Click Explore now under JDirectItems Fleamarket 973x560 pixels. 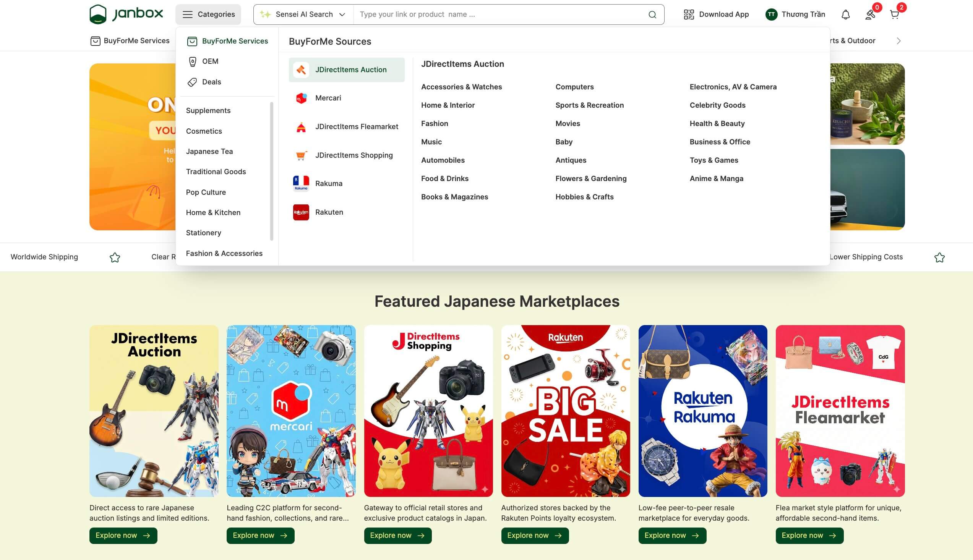pos(809,536)
